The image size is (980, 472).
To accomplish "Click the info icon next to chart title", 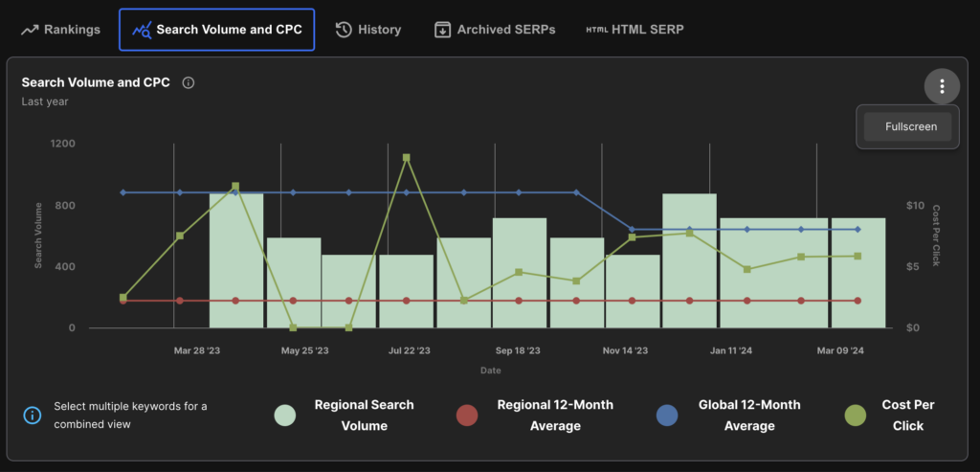I will [x=189, y=83].
